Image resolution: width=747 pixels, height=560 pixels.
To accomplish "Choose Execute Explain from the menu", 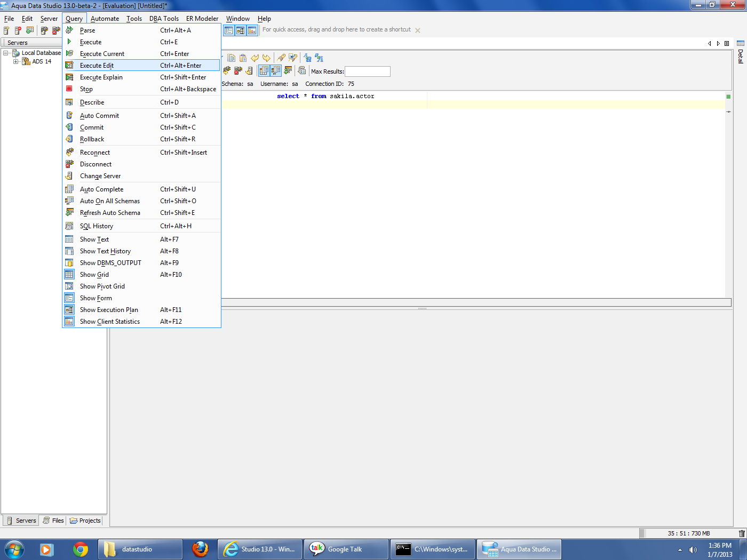I will pos(141,77).
